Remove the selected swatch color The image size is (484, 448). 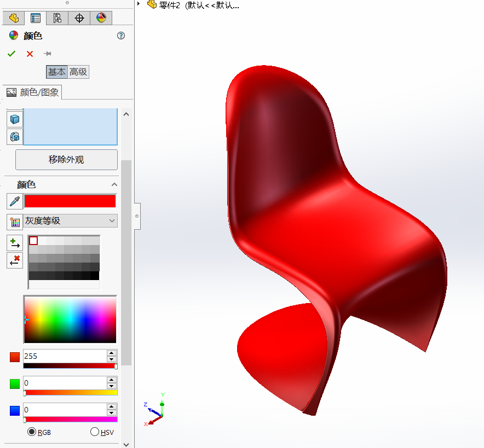point(14,260)
